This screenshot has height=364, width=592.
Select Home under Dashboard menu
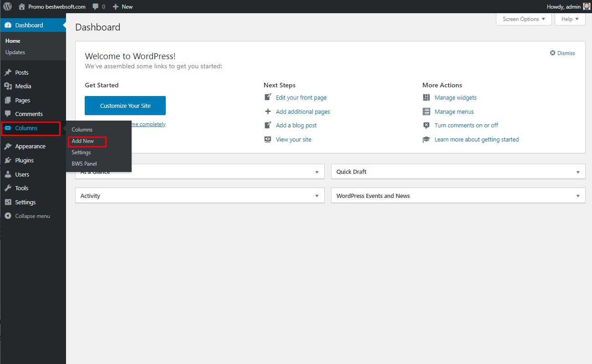coord(13,41)
